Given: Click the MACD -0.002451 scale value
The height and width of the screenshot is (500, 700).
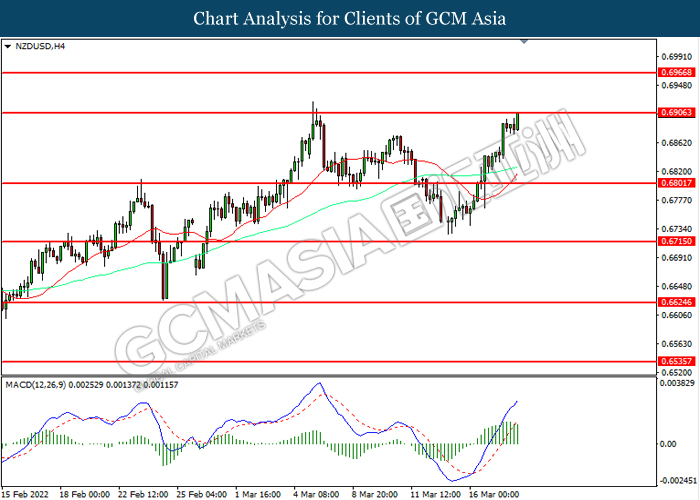Looking at the screenshot, I should tap(678, 480).
